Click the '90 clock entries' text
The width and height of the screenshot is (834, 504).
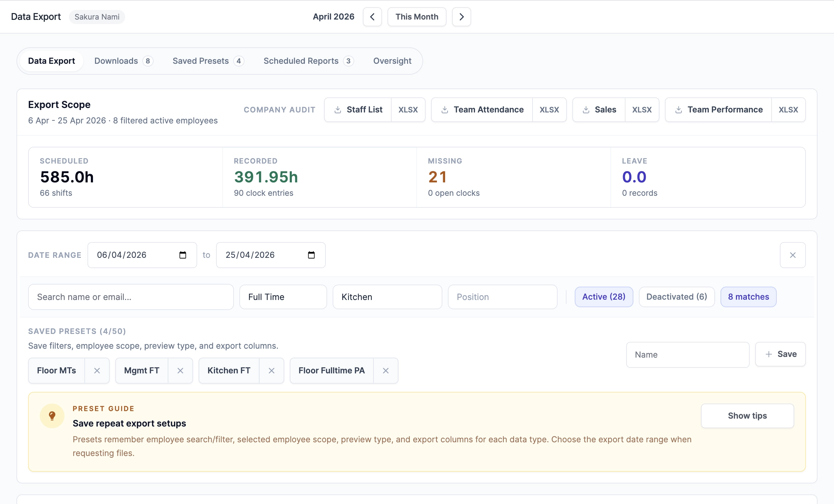(264, 193)
